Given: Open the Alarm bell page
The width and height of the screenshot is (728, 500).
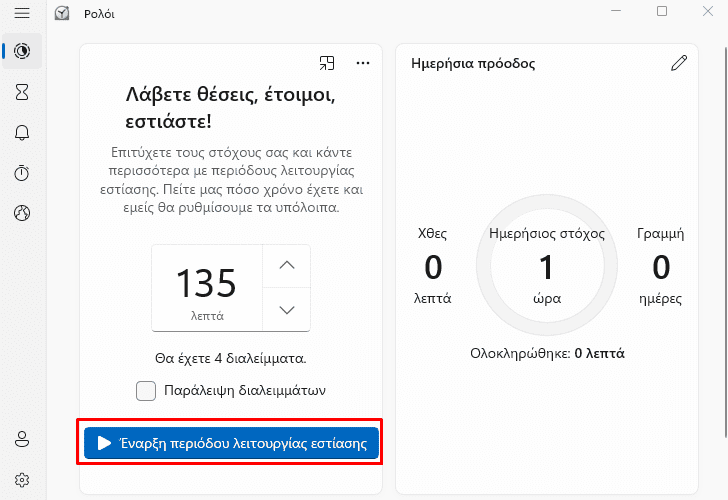Looking at the screenshot, I should pyautogui.click(x=22, y=133).
